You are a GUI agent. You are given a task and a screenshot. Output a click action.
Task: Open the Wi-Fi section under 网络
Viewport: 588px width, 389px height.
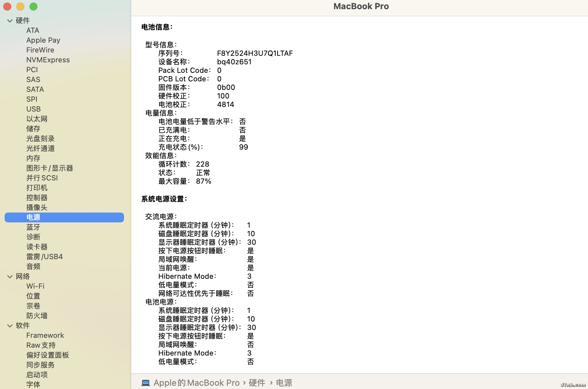(x=35, y=286)
